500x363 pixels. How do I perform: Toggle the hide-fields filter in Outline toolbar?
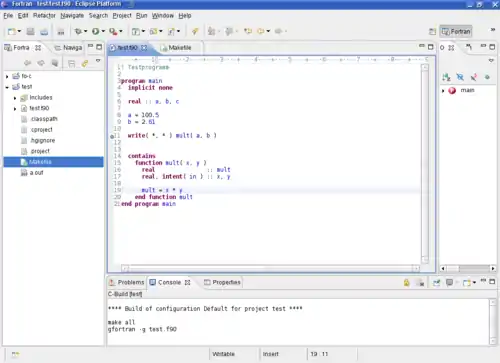coord(460,77)
